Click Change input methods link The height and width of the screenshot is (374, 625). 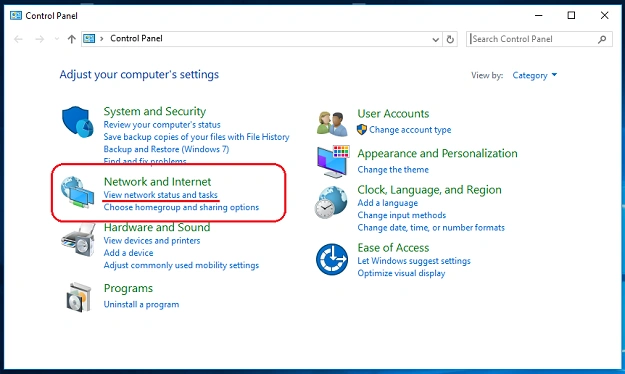(402, 215)
